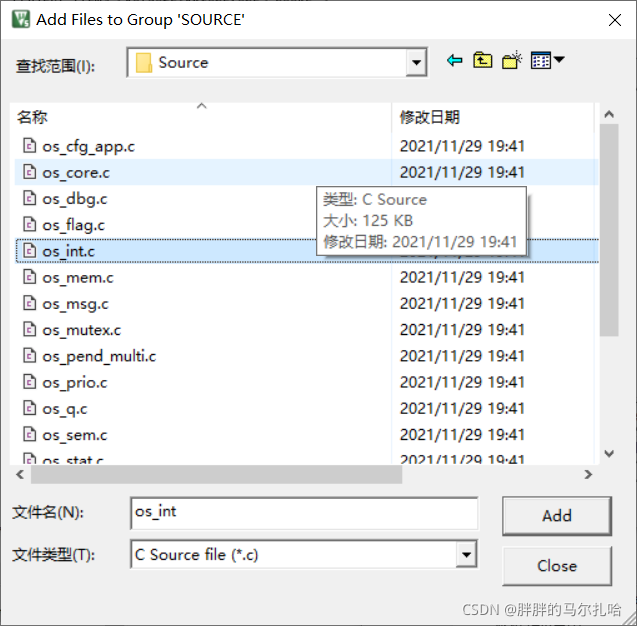Viewport: 637px width, 626px height.
Task: Select file name os_pend_multi.c
Action: tap(99, 356)
